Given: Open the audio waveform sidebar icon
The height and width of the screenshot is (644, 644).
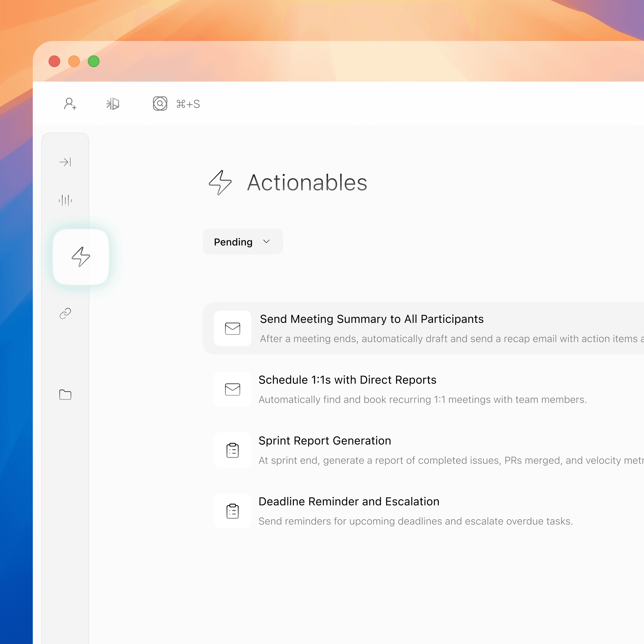Looking at the screenshot, I should coord(65,200).
